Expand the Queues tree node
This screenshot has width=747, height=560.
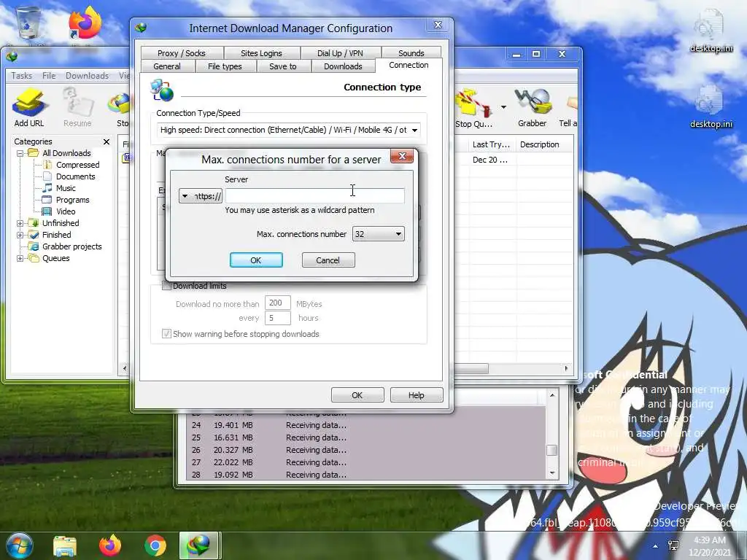point(20,259)
